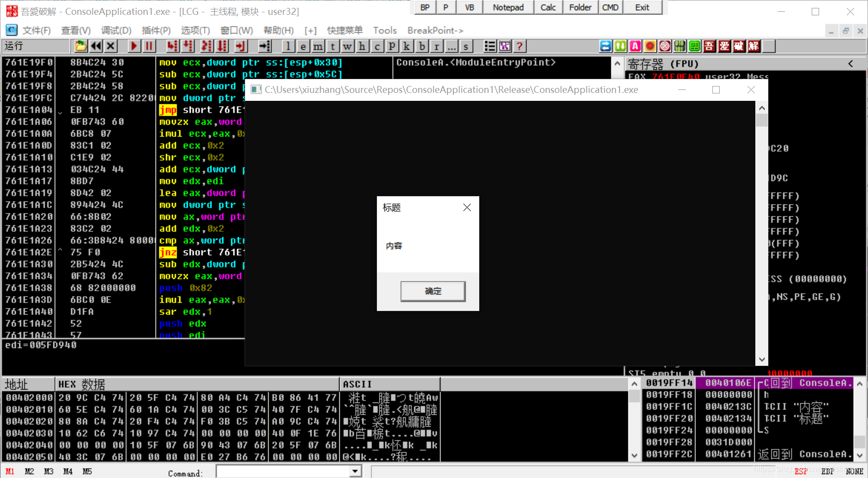Click the red question mark help icon
The image size is (868, 478).
point(519,46)
